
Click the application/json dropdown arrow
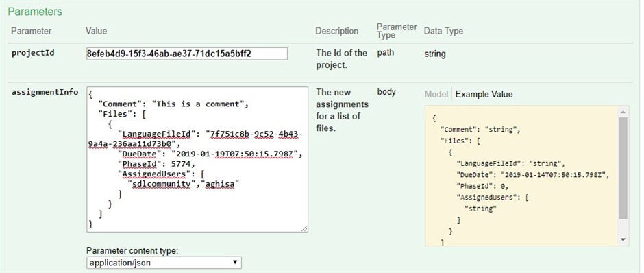(x=235, y=262)
